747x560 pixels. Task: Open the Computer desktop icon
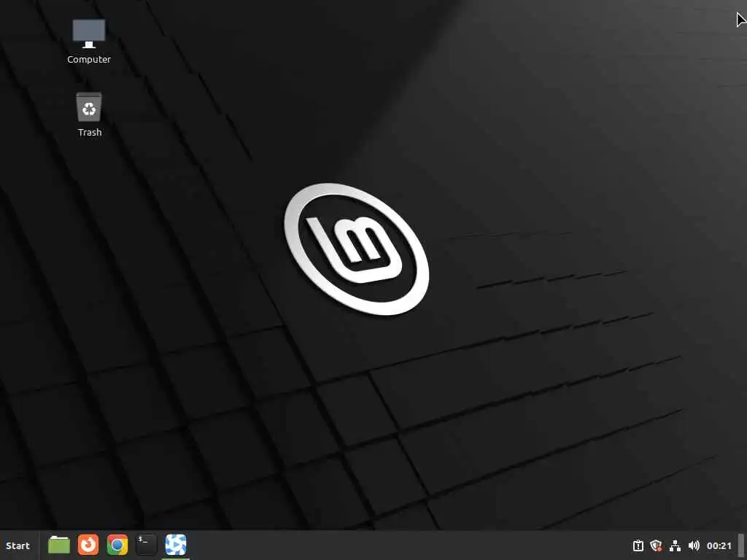coord(88,42)
